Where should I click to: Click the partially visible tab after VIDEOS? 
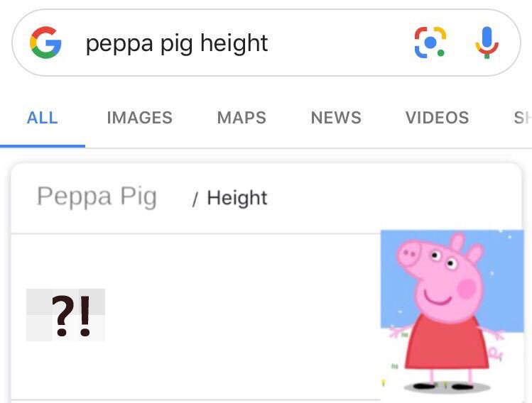[522, 118]
